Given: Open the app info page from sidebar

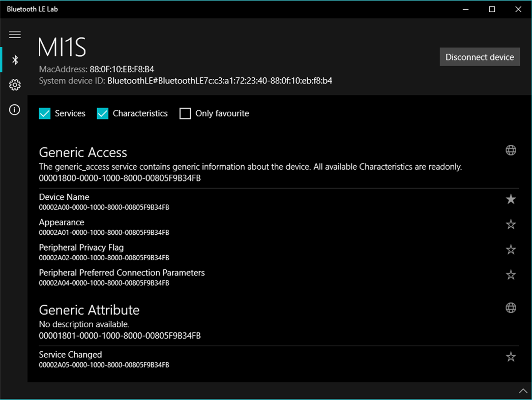Looking at the screenshot, I should [x=15, y=109].
